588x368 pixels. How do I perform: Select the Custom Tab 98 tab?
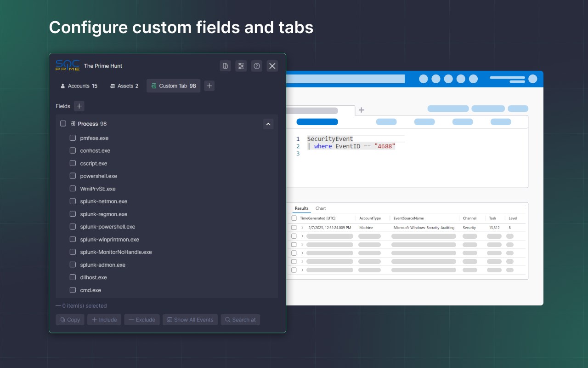pyautogui.click(x=174, y=86)
